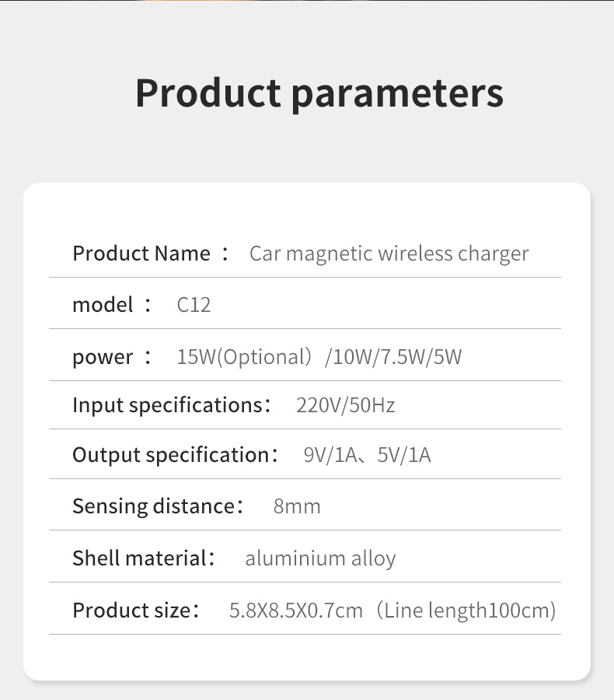Click "Car magnetic wireless charger" text
614x700 pixels.
389,254
